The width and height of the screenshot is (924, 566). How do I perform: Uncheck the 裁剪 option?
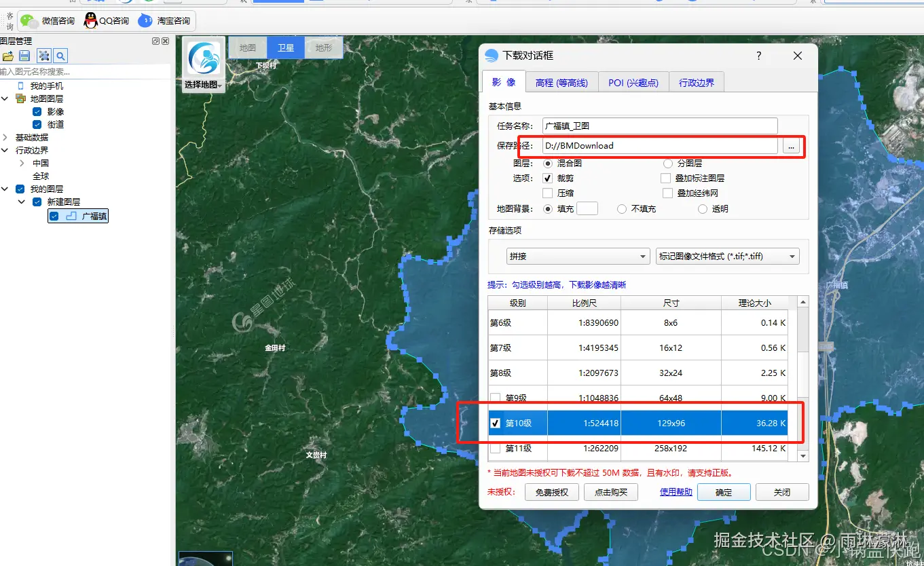(548, 178)
